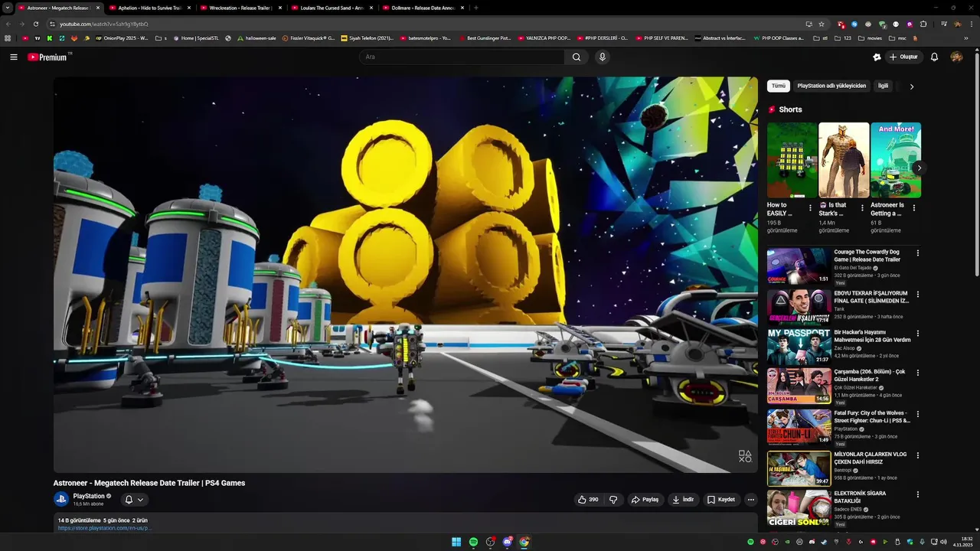980x551 pixels.
Task: Open MİLYONLAR ÇALARKEN VLOG video title
Action: 871,458
